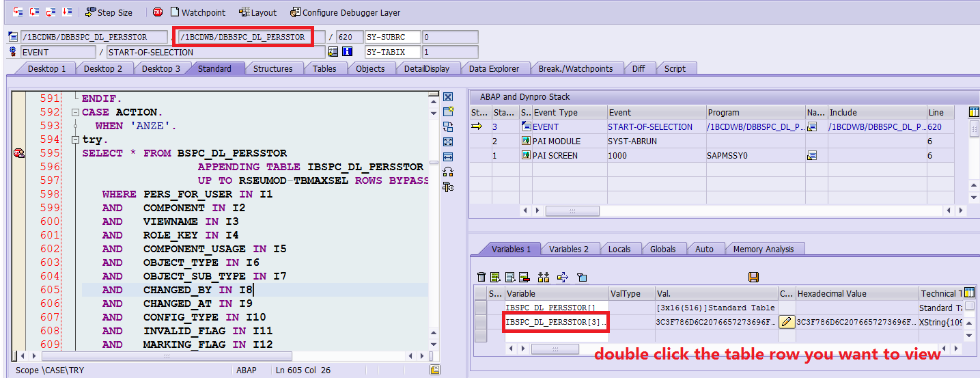980x378 pixels.
Task: Click the third step return icon
Action: [x=51, y=12]
